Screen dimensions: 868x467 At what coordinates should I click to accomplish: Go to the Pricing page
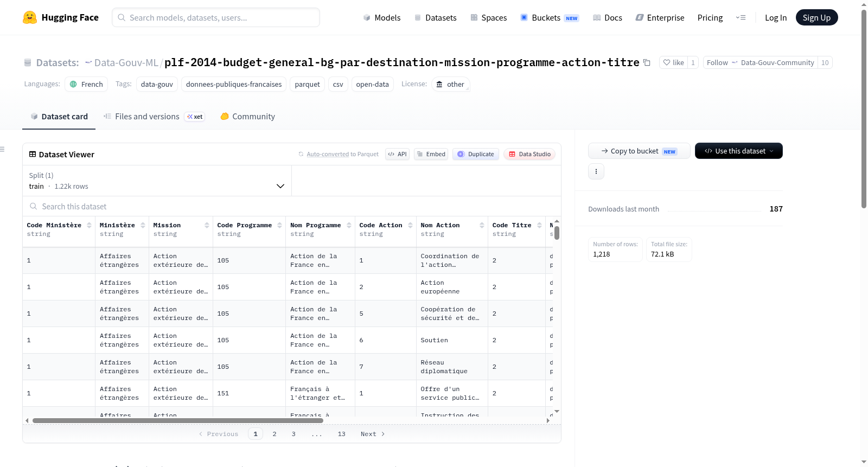click(x=710, y=17)
